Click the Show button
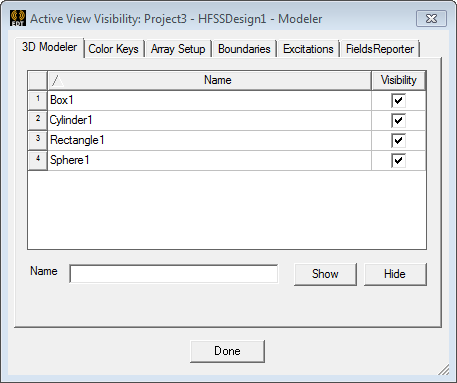Screen dimensions: 457x383 (x=325, y=274)
